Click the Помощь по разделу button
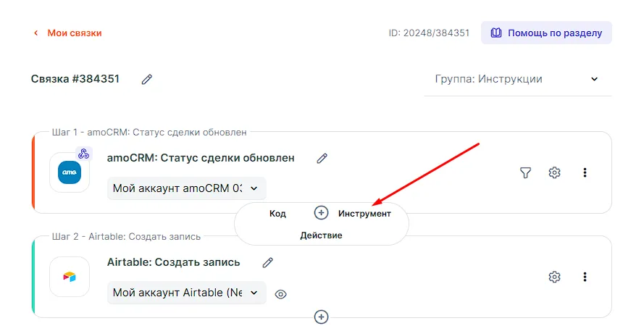Screen dimensions: 644x326 546,33
